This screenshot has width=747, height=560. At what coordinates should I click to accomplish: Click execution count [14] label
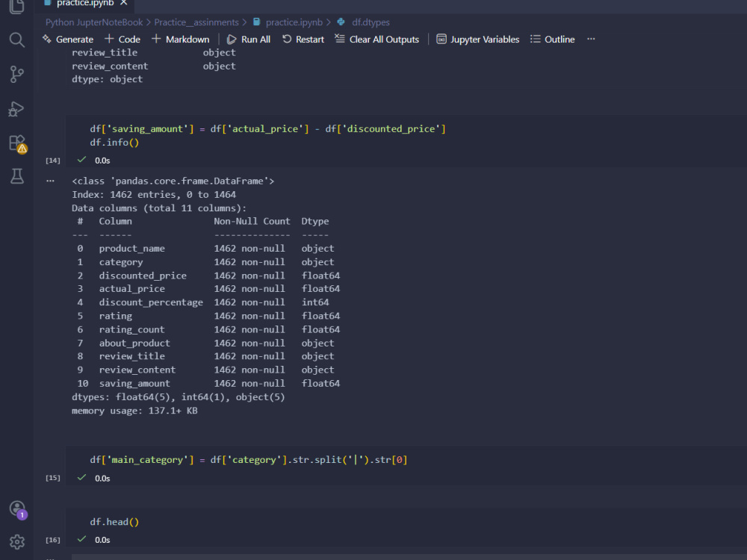tap(53, 161)
